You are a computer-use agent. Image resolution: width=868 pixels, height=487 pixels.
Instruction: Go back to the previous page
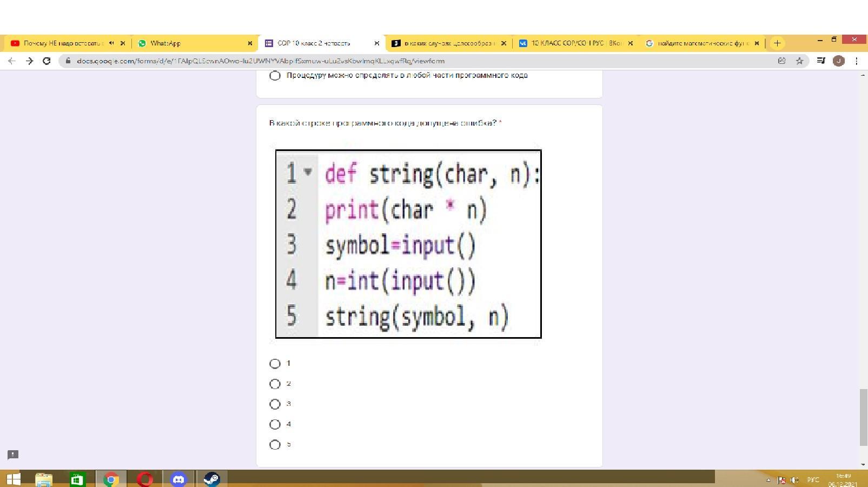pos(12,61)
